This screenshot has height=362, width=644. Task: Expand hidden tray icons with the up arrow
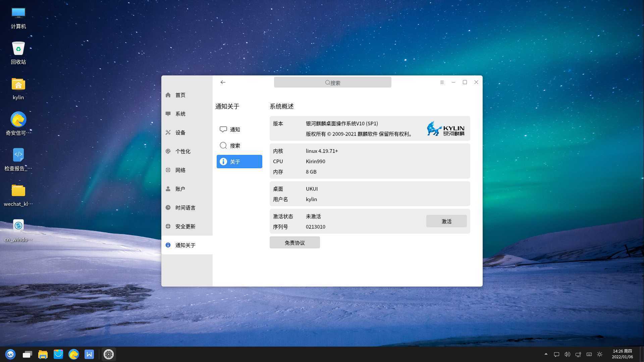point(546,354)
